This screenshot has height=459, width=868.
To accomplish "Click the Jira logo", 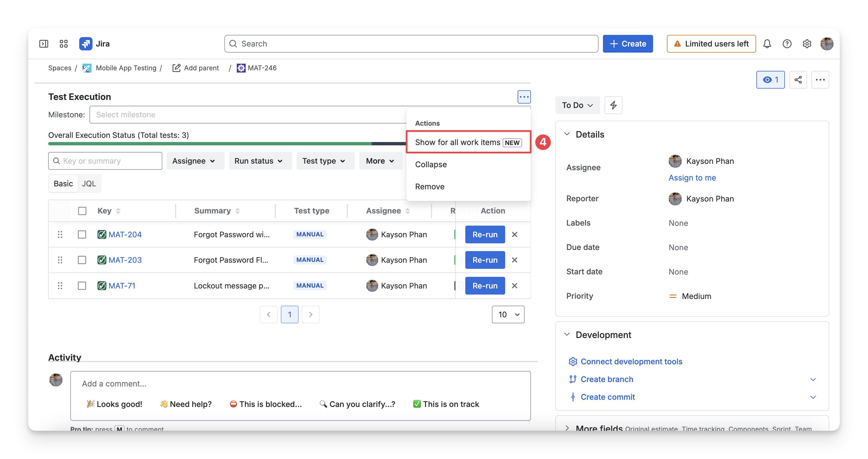I will [94, 44].
